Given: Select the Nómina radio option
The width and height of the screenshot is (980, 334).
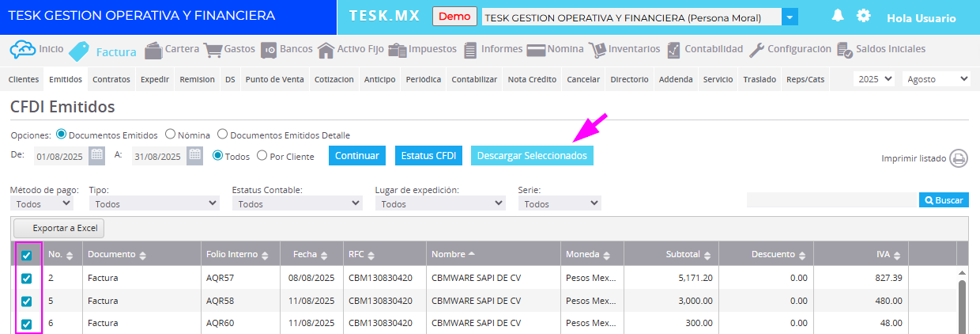Looking at the screenshot, I should click(170, 135).
